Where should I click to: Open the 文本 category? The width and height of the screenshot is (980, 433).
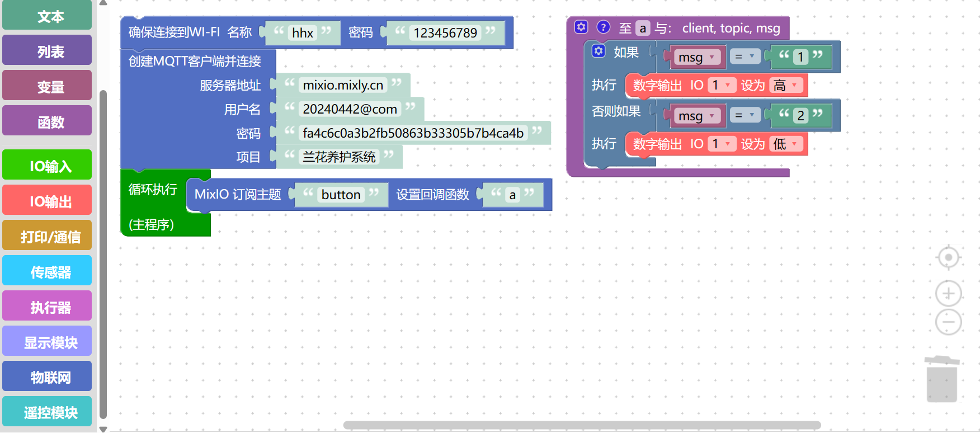pyautogui.click(x=47, y=15)
